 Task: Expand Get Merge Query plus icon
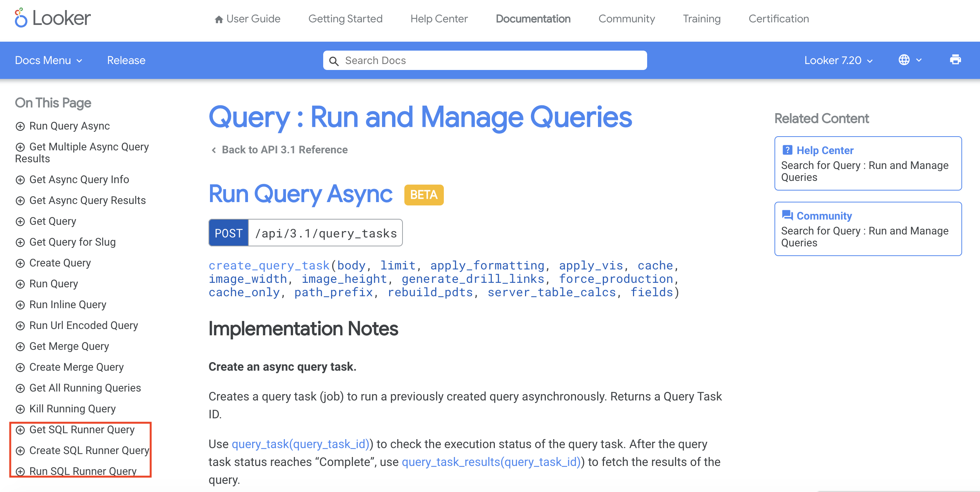pyautogui.click(x=20, y=347)
